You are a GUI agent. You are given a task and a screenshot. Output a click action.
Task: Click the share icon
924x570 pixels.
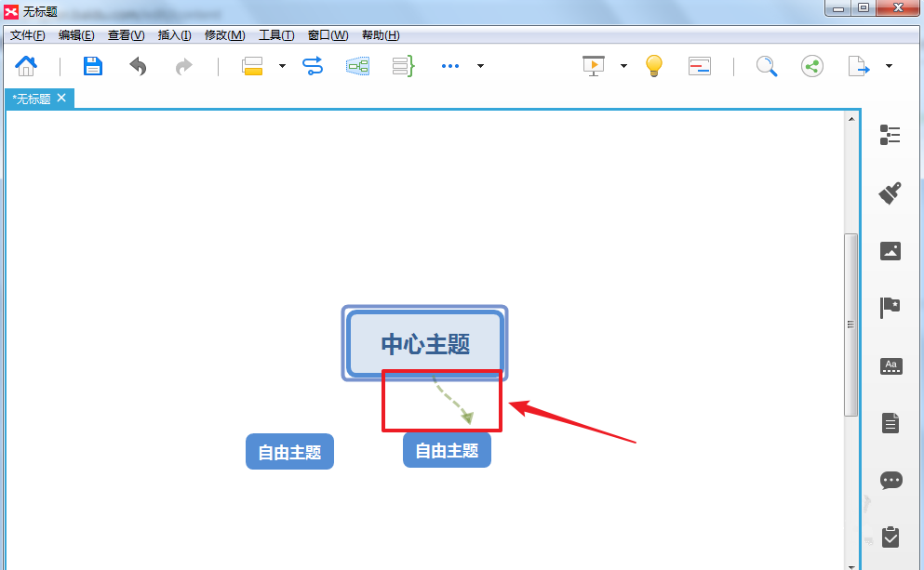point(811,66)
